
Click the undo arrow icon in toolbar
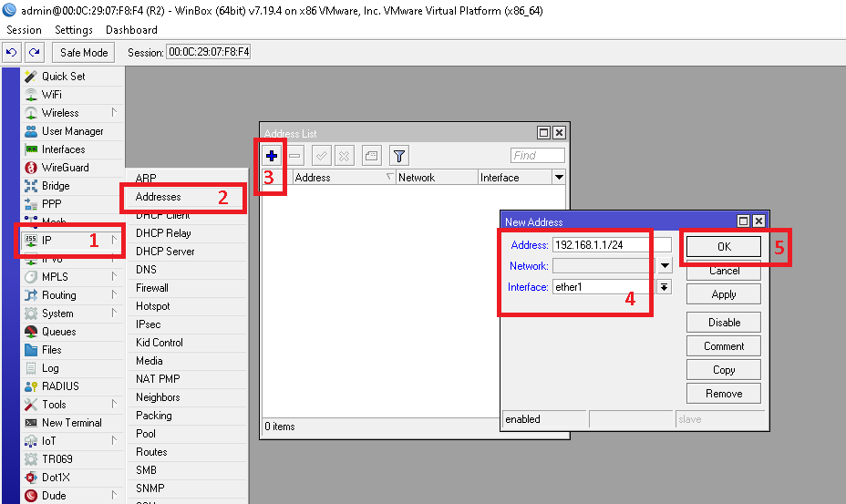click(12, 52)
